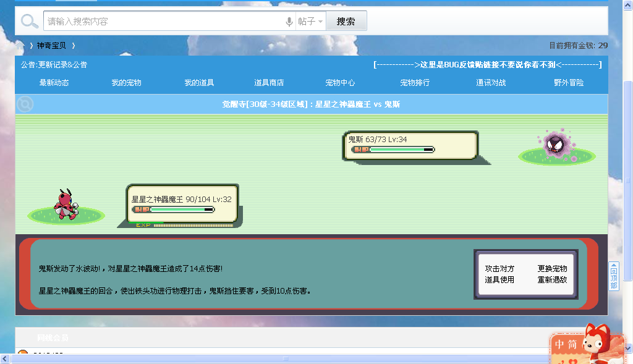Screen dimensions: 633x364
Task: Click 鬼斯 HP bar
Action: point(393,150)
